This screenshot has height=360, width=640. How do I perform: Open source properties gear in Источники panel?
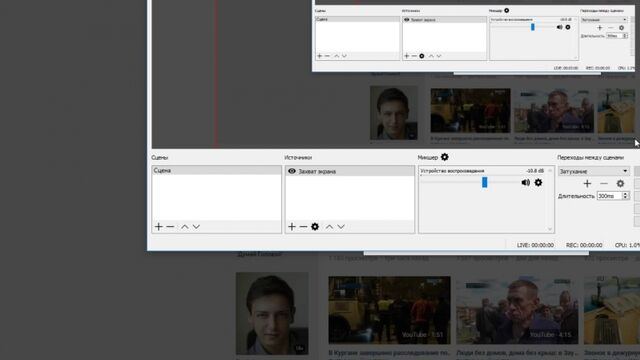(x=315, y=227)
